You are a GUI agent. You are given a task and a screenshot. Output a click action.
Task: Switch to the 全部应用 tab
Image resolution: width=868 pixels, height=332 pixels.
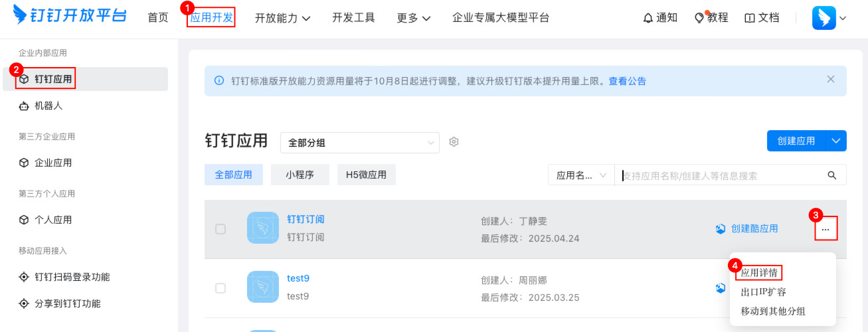click(234, 175)
